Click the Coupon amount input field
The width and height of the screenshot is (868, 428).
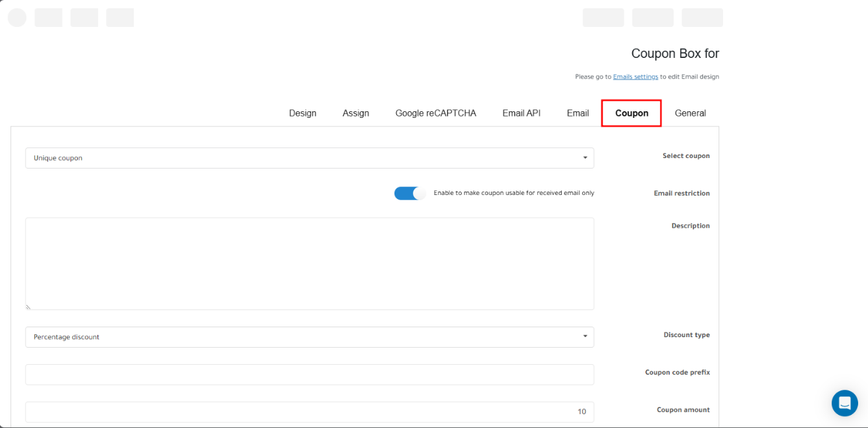point(310,412)
